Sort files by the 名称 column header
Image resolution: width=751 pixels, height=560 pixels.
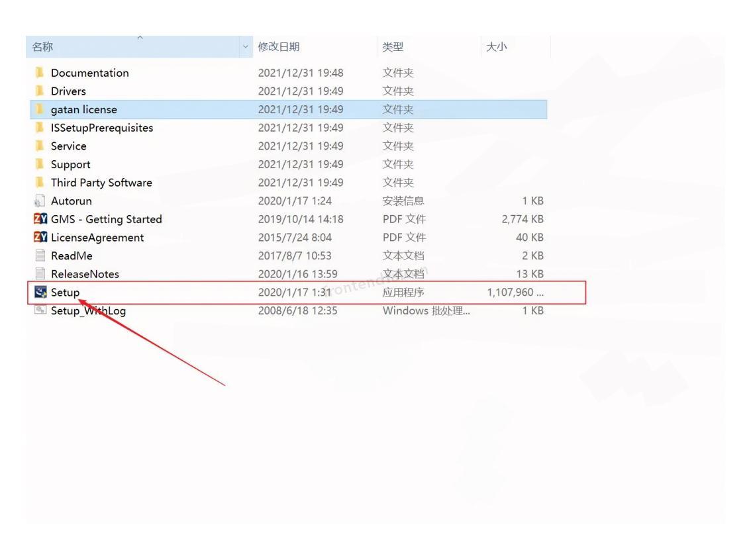click(132, 47)
